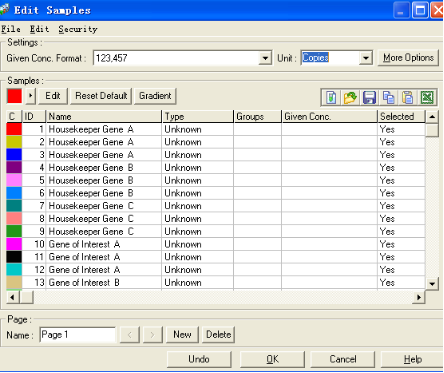Expand the Given Conc. Format dropdown
This screenshot has height=373, width=444.
[265, 58]
